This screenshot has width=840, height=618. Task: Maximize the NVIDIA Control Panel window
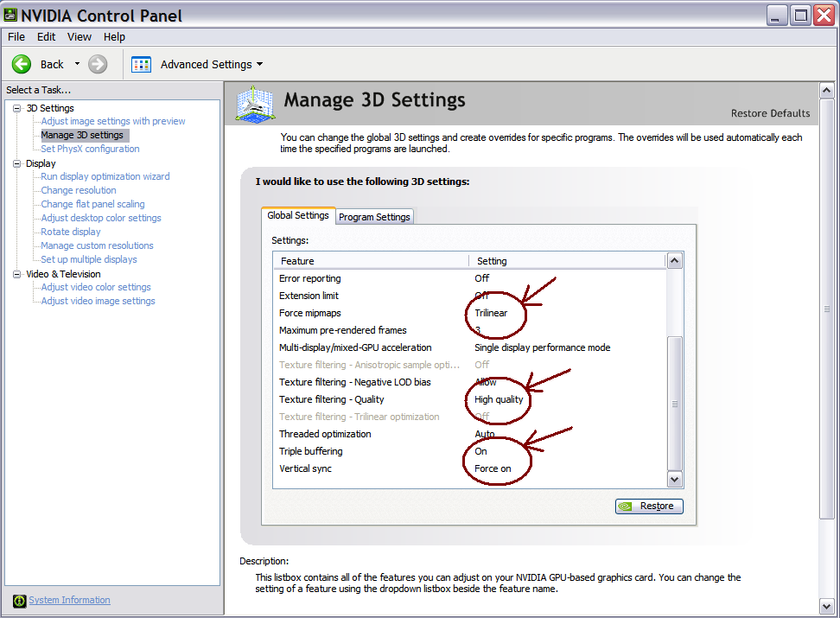pyautogui.click(x=800, y=16)
